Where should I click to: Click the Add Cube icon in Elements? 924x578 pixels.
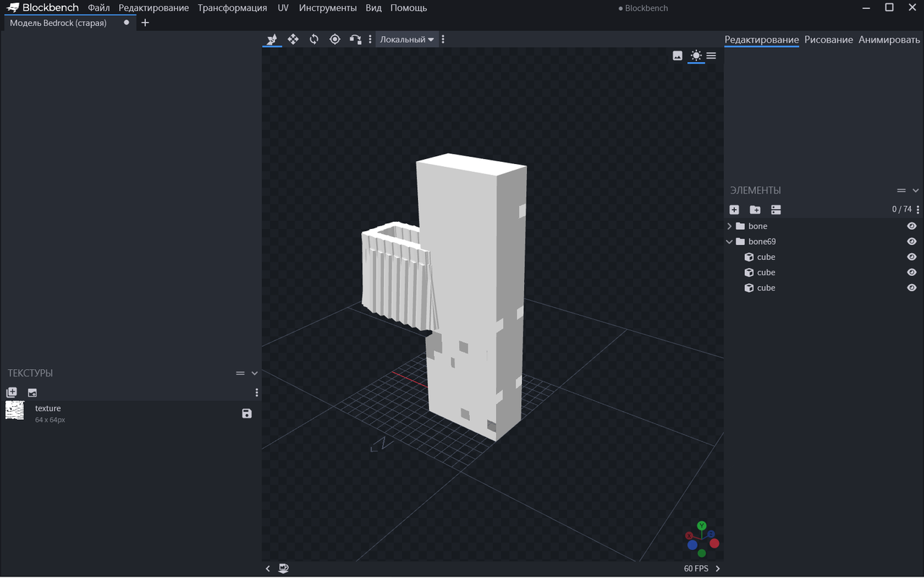pyautogui.click(x=734, y=210)
